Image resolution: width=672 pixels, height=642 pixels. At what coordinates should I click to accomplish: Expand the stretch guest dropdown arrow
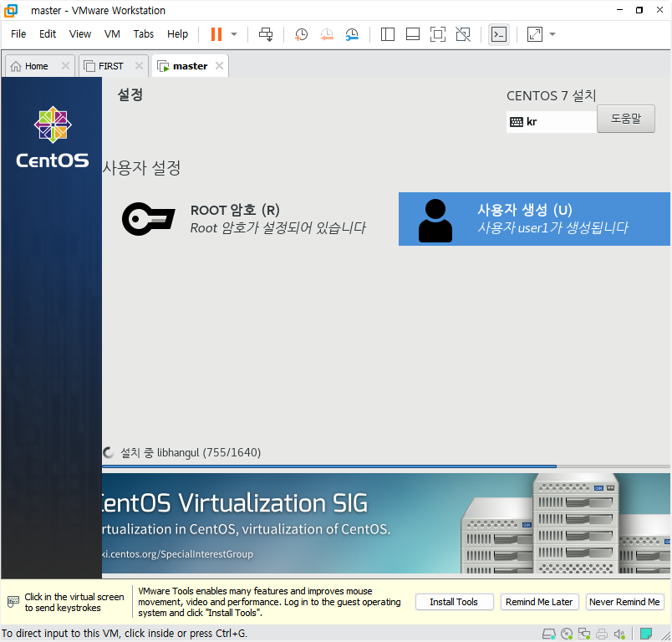point(552,34)
